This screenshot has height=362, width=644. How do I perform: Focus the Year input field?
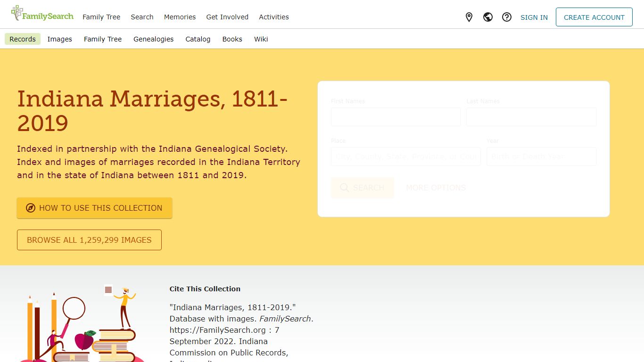pos(541,156)
